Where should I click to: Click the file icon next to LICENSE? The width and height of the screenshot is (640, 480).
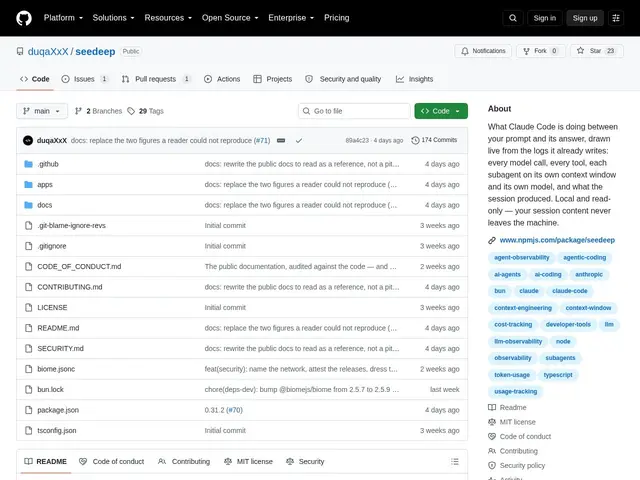click(28, 307)
